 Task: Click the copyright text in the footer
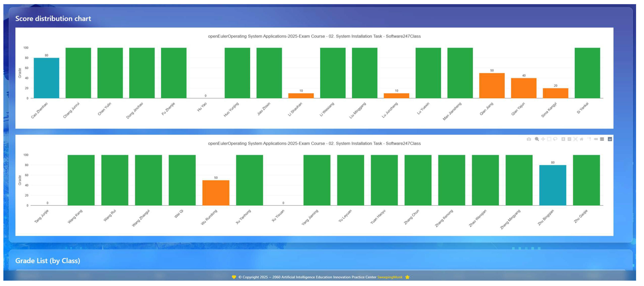click(x=307, y=277)
